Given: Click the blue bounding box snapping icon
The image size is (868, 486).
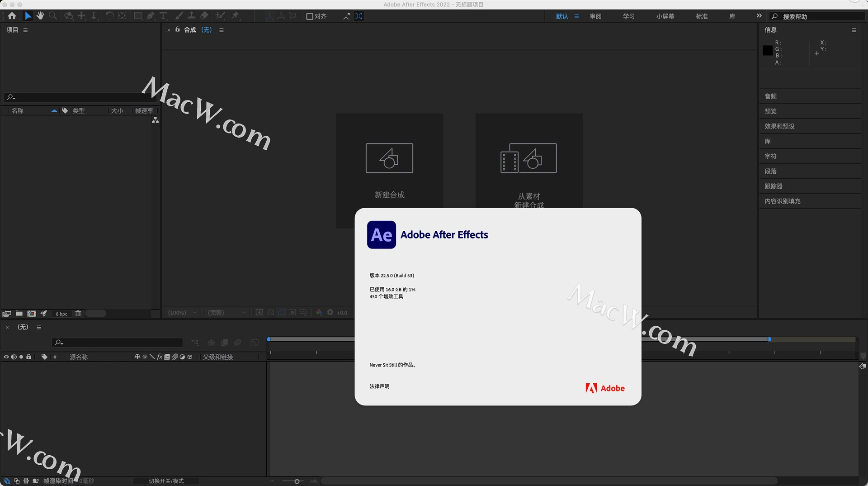Looking at the screenshot, I should (x=359, y=16).
